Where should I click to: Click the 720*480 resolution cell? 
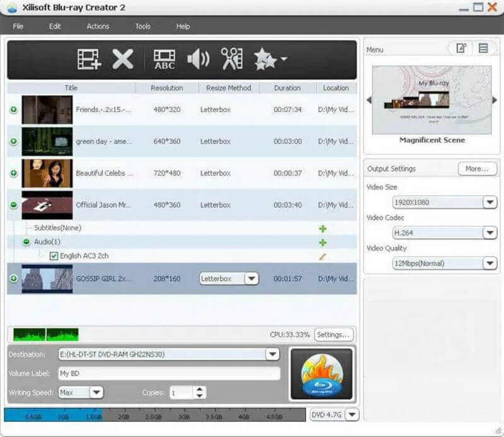point(167,173)
